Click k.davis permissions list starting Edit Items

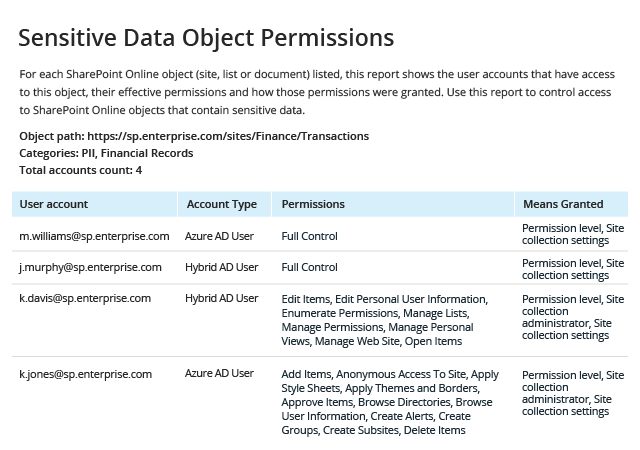(x=384, y=320)
